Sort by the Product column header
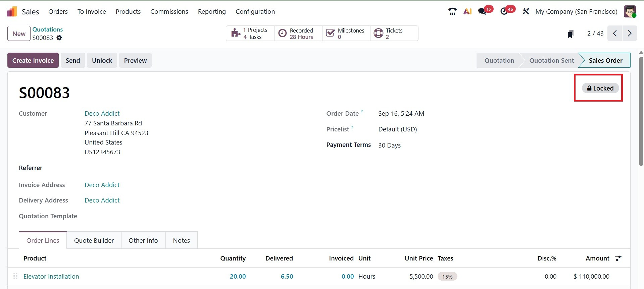 [x=35, y=258]
